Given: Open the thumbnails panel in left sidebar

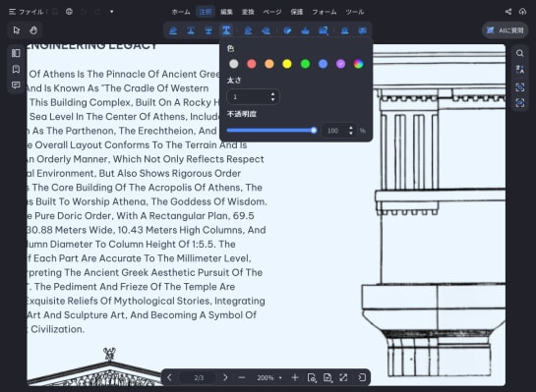Looking at the screenshot, I should pyautogui.click(x=16, y=53).
